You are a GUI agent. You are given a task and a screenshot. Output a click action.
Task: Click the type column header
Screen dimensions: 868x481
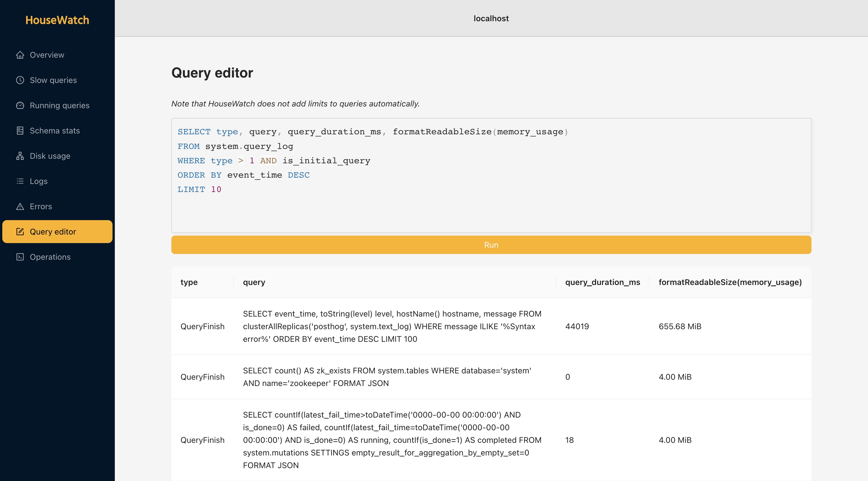pyautogui.click(x=189, y=282)
